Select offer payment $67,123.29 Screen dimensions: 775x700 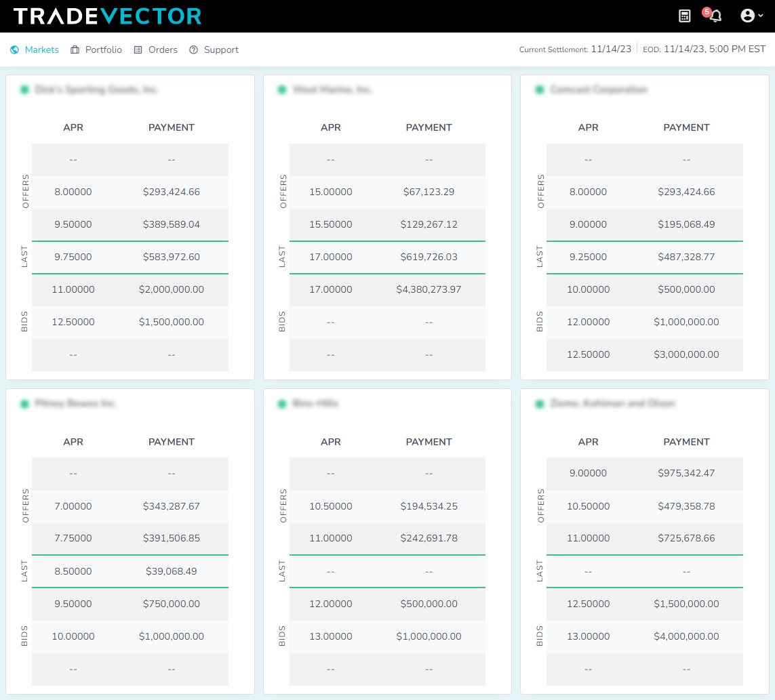(429, 192)
